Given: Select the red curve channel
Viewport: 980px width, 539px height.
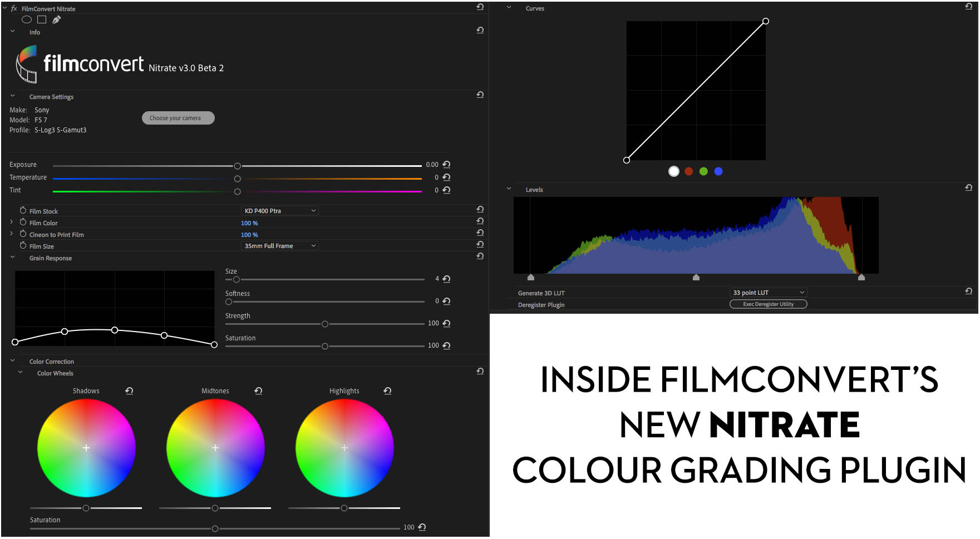Looking at the screenshot, I should tap(688, 171).
